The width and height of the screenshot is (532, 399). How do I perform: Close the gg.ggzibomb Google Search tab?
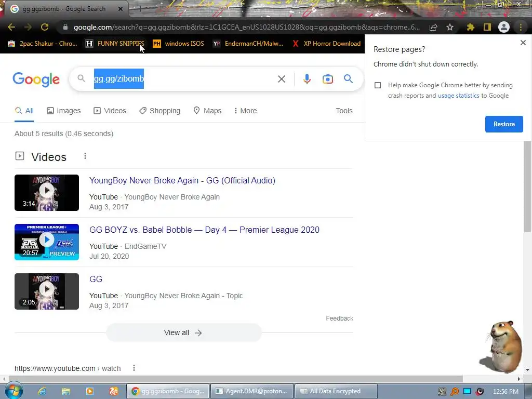coord(121,9)
